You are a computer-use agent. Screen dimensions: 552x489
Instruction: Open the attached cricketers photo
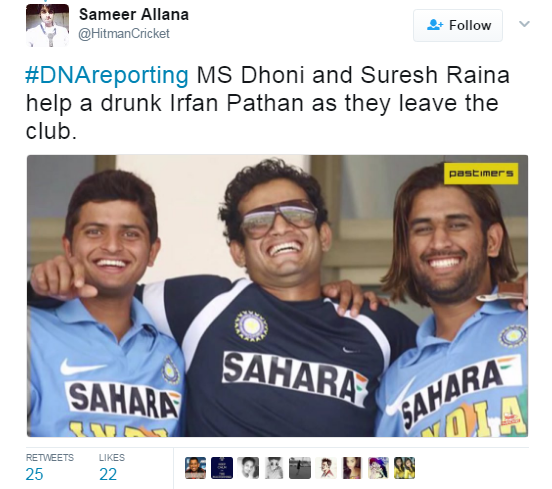(277, 296)
